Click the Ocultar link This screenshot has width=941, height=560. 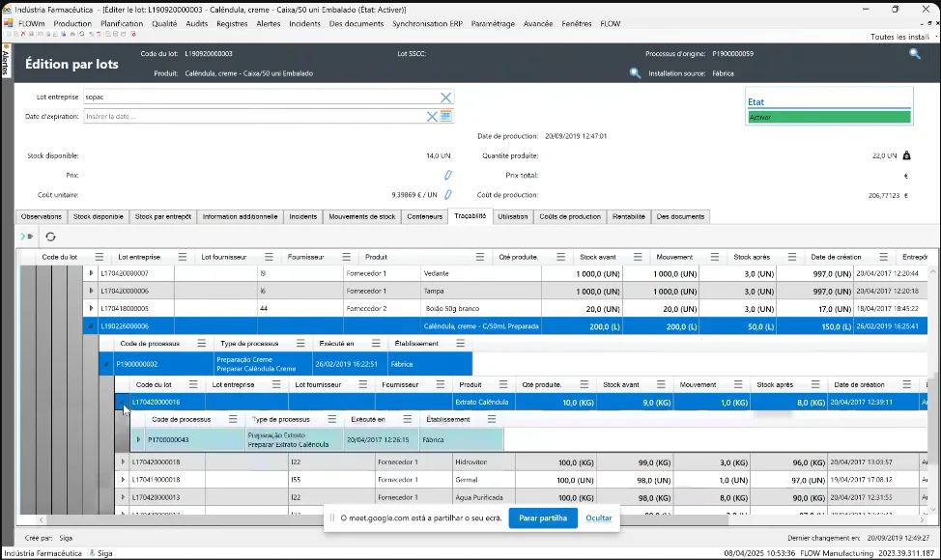599,518
